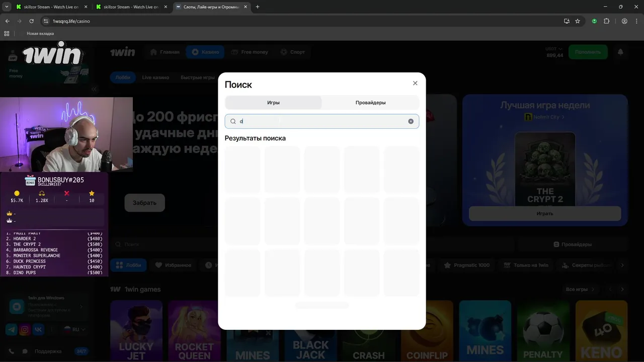The image size is (644, 362).
Task: Bookmark this page with the star
Action: (578, 21)
